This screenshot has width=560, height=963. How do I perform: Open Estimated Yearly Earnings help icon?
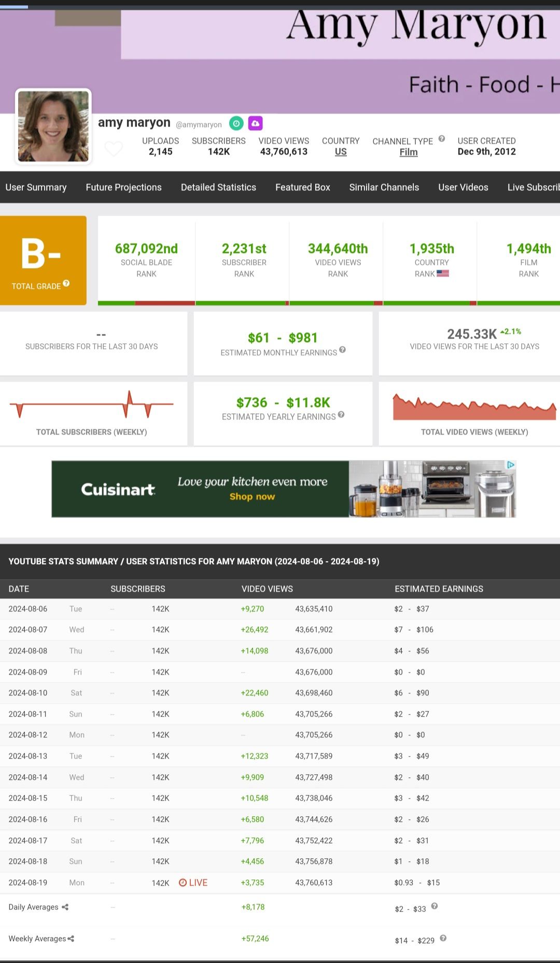(341, 414)
